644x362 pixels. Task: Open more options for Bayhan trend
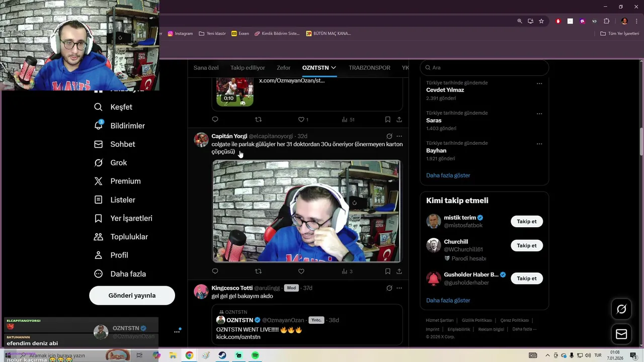[x=539, y=144]
